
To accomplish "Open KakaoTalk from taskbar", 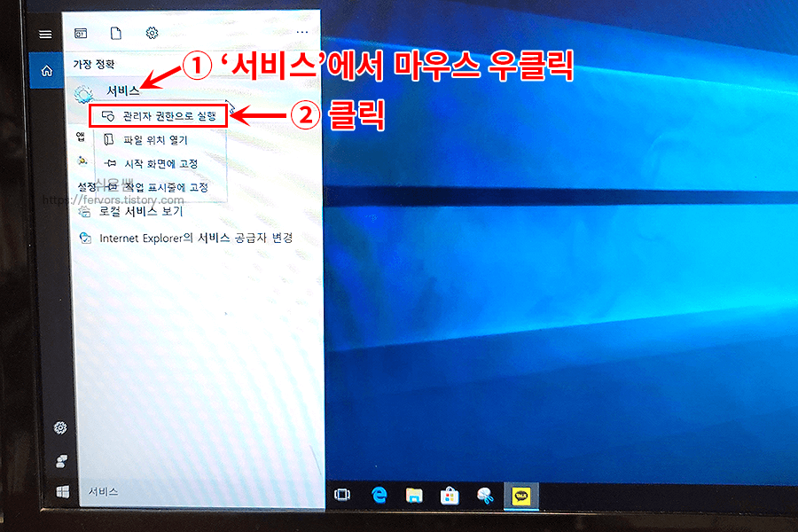I will pyautogui.click(x=521, y=496).
